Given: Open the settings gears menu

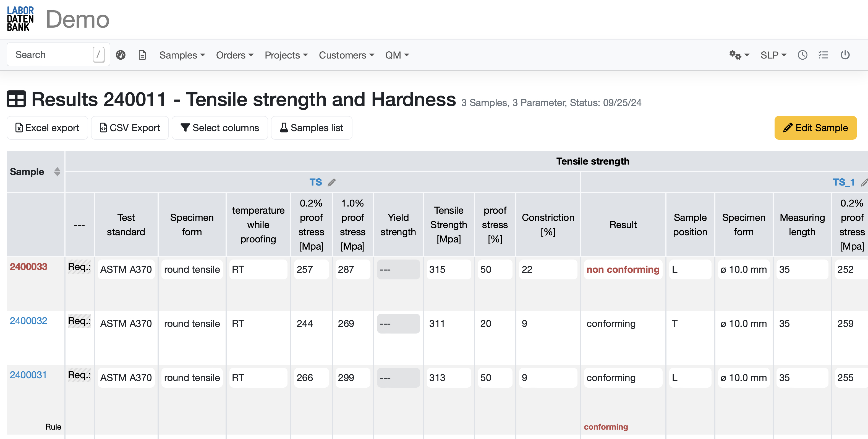Looking at the screenshot, I should tap(739, 55).
